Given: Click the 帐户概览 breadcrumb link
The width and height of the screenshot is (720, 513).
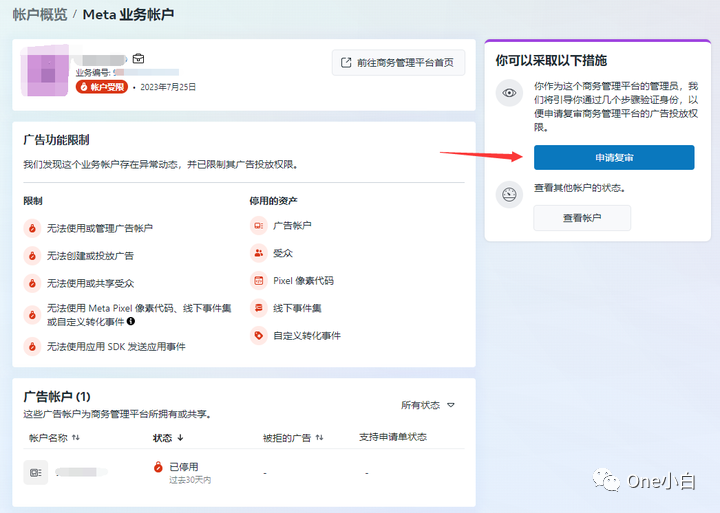Looking at the screenshot, I should (40, 14).
